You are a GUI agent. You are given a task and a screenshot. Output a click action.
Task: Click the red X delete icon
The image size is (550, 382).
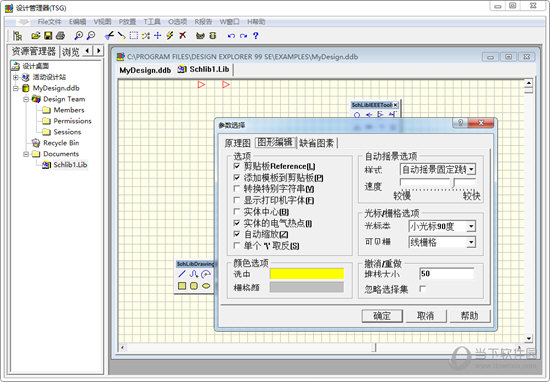click(x=182, y=35)
